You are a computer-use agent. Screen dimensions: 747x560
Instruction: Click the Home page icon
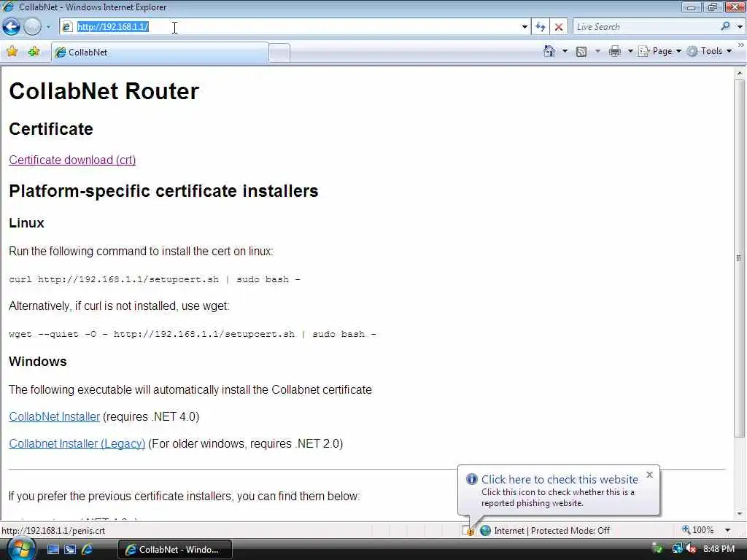click(x=549, y=51)
